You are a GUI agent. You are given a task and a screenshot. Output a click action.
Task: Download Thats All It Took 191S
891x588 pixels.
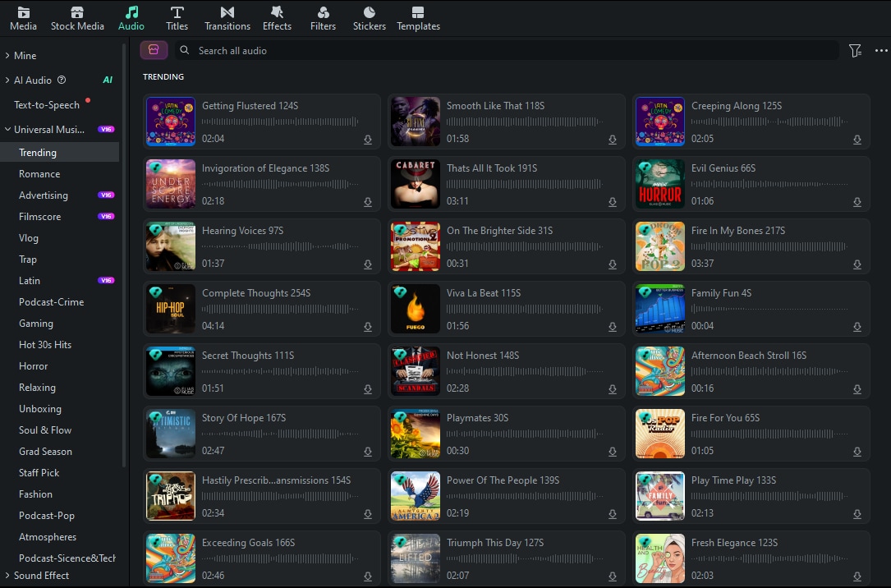coord(612,202)
